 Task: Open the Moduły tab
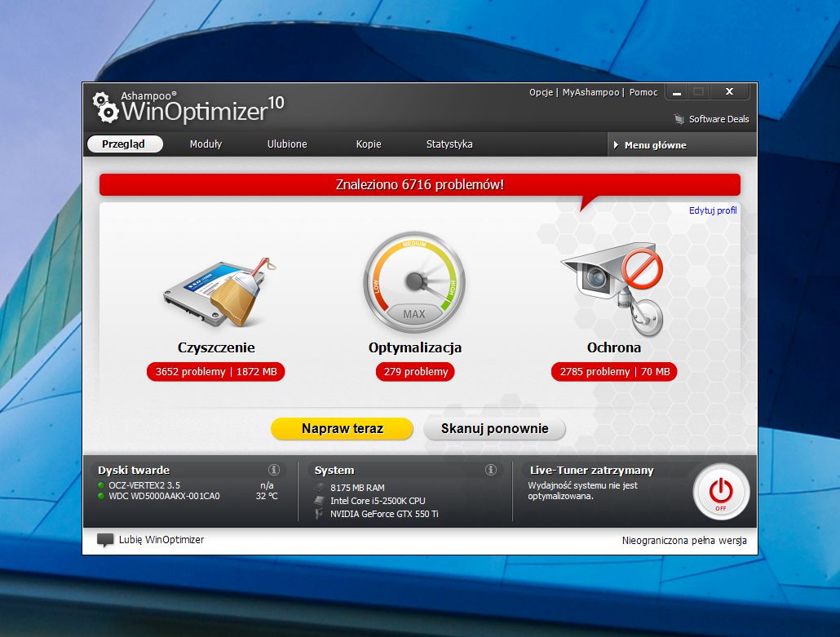(206, 144)
